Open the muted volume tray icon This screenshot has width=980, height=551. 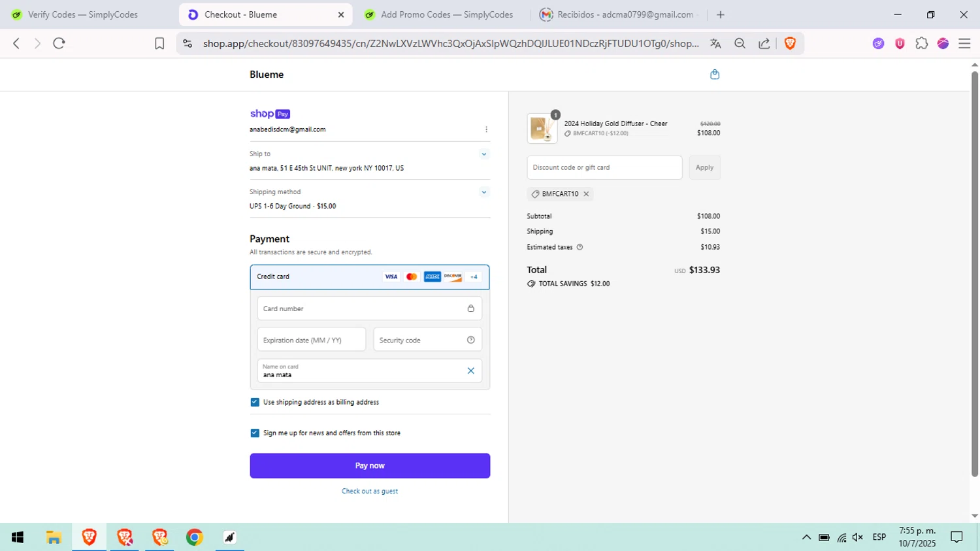(x=858, y=537)
